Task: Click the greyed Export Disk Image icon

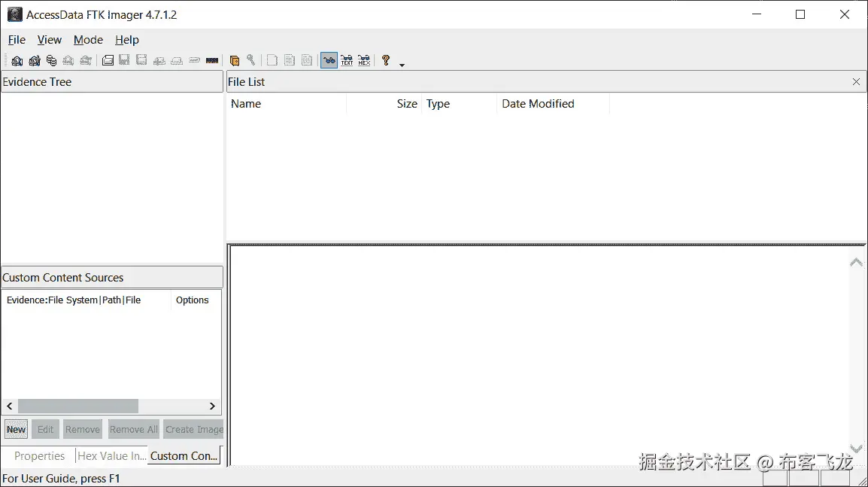Action: tap(125, 60)
